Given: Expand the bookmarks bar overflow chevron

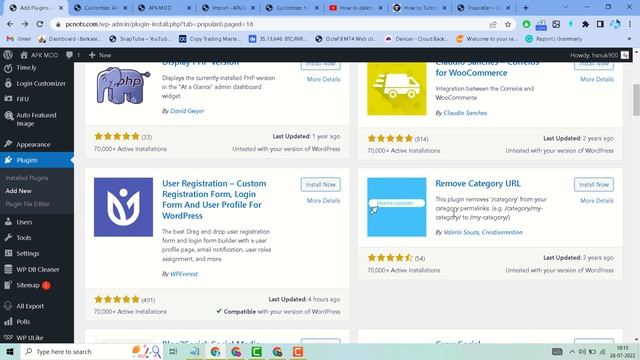Looking at the screenshot, I should pos(629,39).
